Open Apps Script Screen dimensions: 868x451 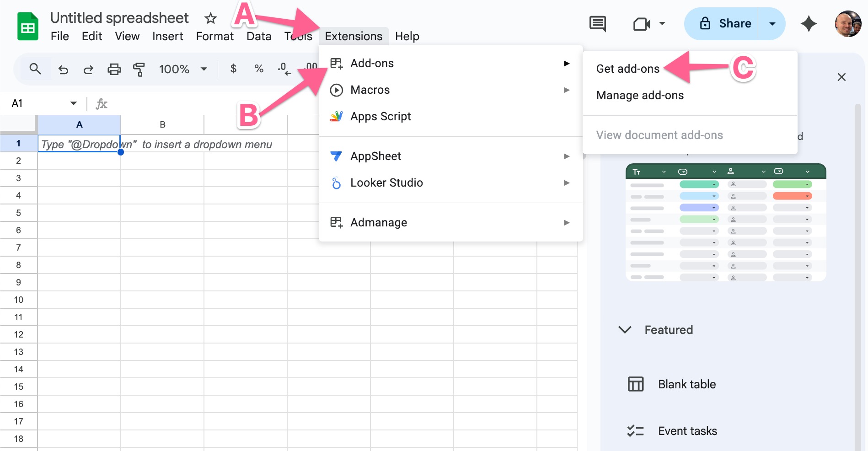(450, 116)
